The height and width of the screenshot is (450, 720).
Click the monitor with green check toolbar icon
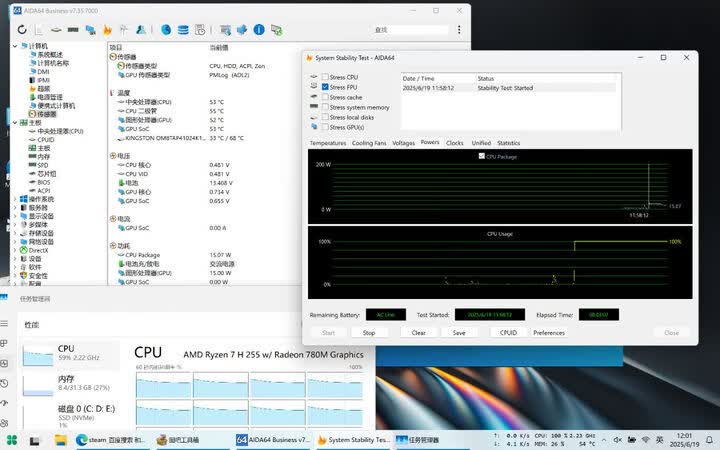point(276,30)
